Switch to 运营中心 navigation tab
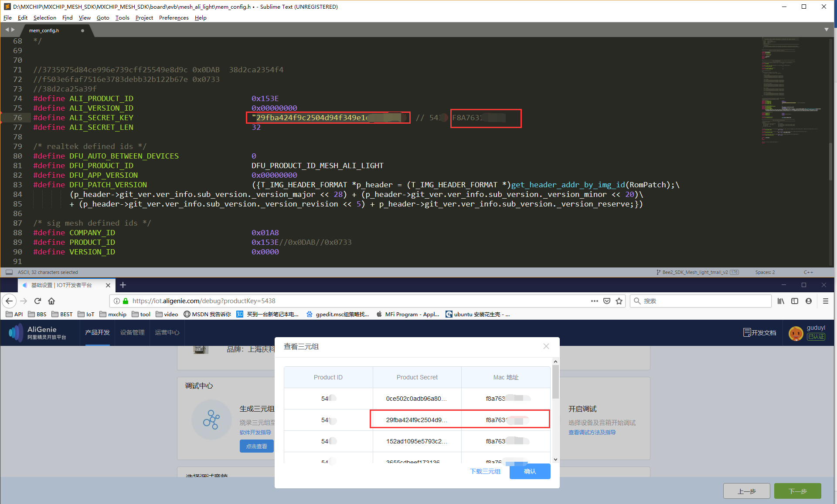Viewport: 837px width, 504px height. click(167, 333)
